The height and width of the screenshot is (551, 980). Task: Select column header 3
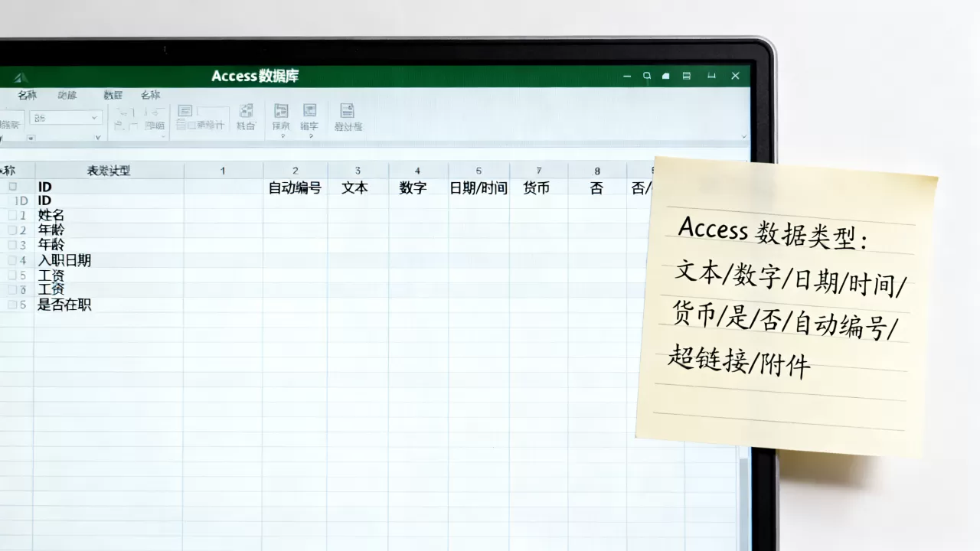(x=358, y=171)
